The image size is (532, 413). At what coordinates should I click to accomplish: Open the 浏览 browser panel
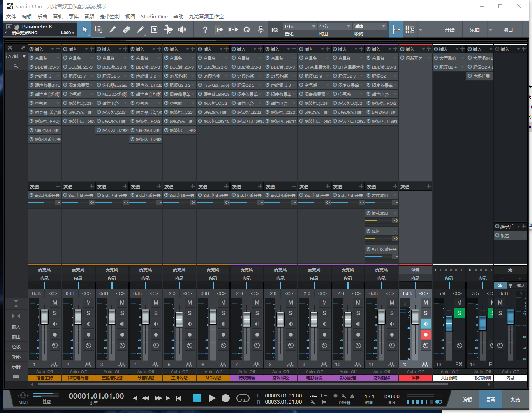point(515,399)
